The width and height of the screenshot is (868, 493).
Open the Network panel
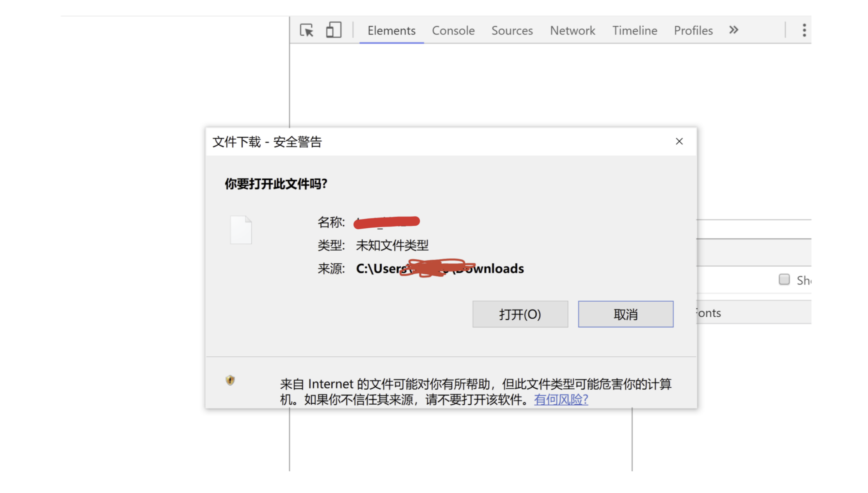(572, 30)
